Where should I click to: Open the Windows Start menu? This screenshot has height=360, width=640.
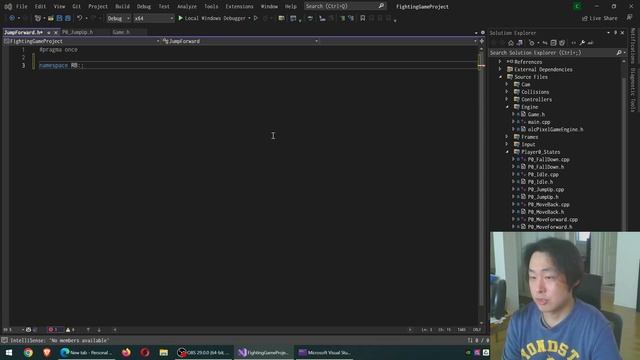click(x=9, y=352)
